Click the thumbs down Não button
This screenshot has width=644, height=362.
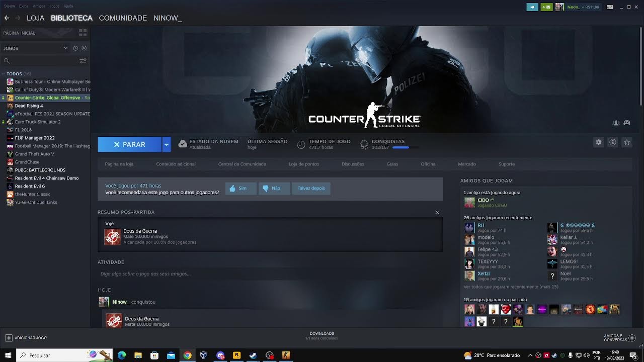click(x=274, y=188)
